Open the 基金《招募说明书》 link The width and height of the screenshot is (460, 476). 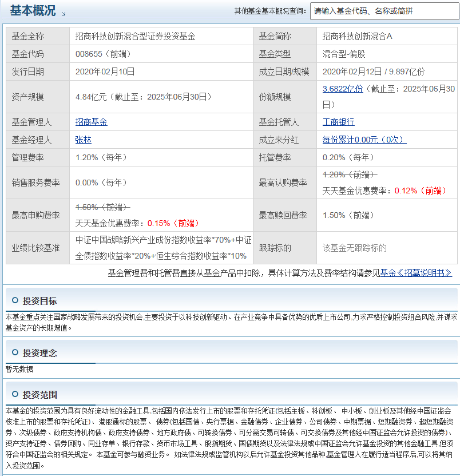pos(416,273)
